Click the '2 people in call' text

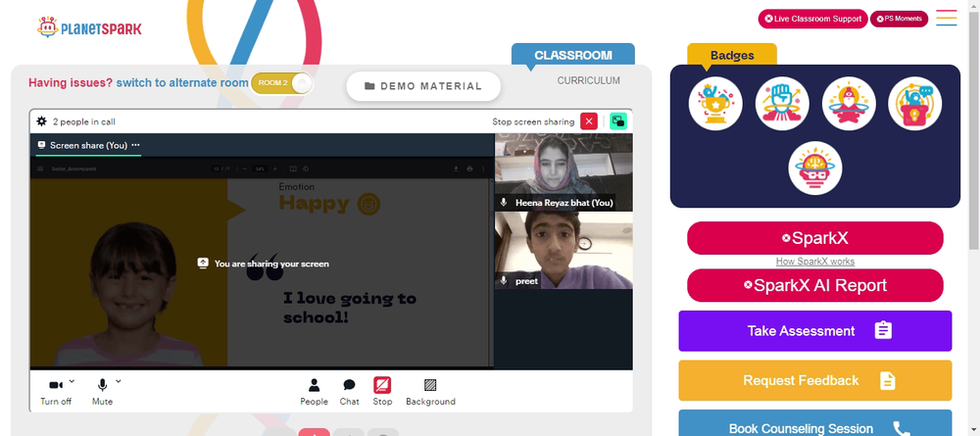coord(83,121)
